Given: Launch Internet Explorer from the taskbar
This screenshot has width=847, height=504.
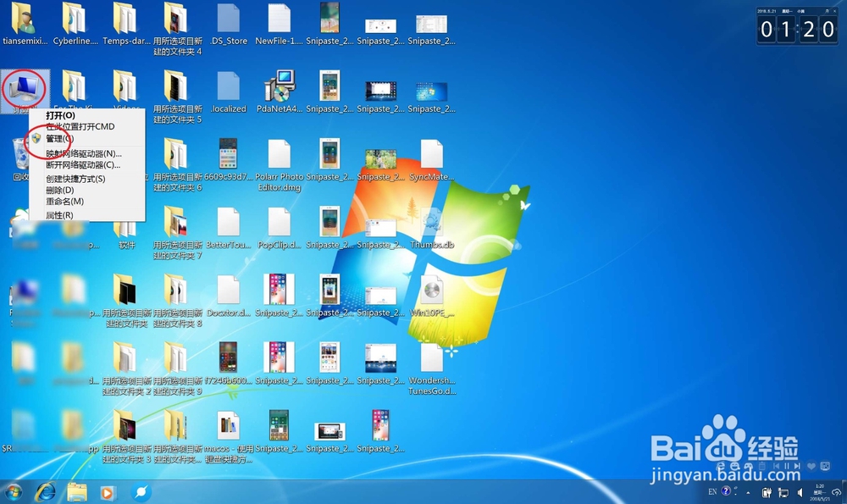Looking at the screenshot, I should pos(46,492).
